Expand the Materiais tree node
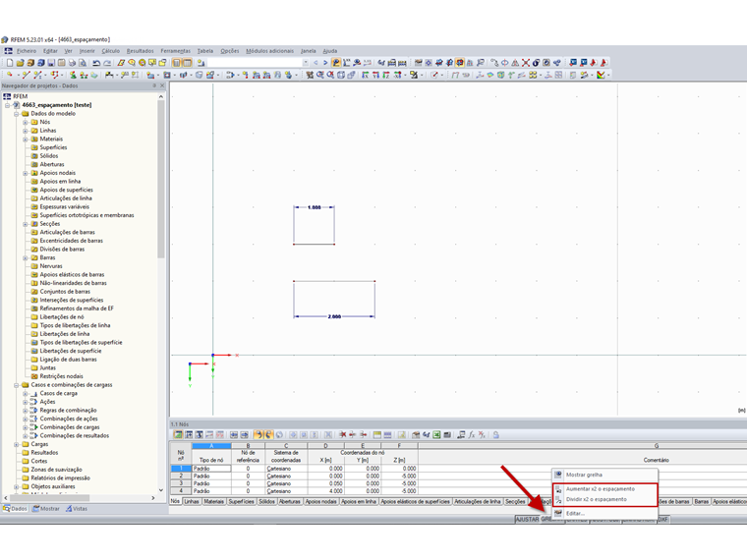The width and height of the screenshot is (747, 560). (26, 140)
